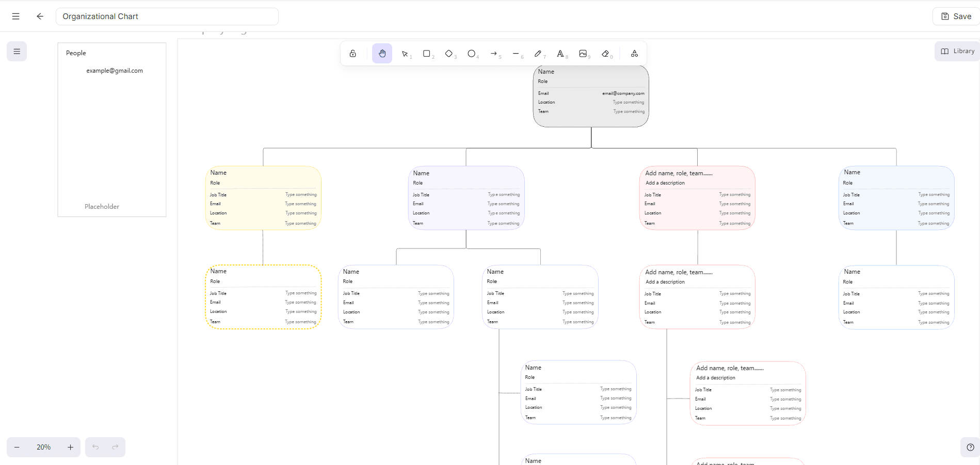The height and width of the screenshot is (465, 980).
Task: Pick the Ellipse shape tool
Action: click(x=471, y=54)
